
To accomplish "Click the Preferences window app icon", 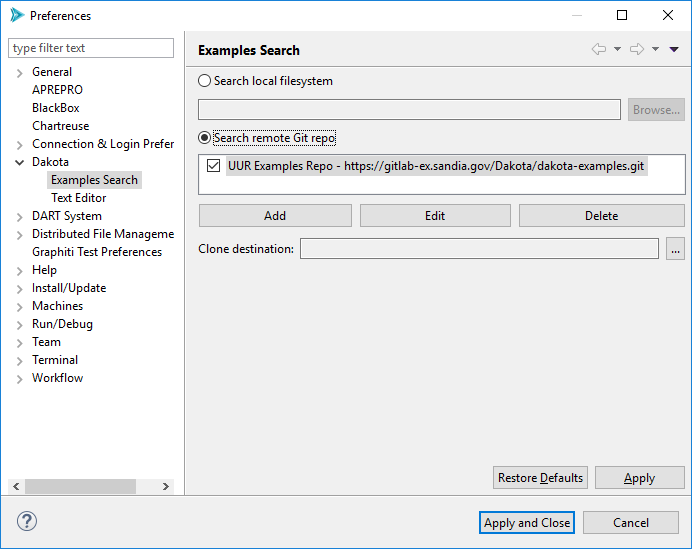I will coord(16,15).
